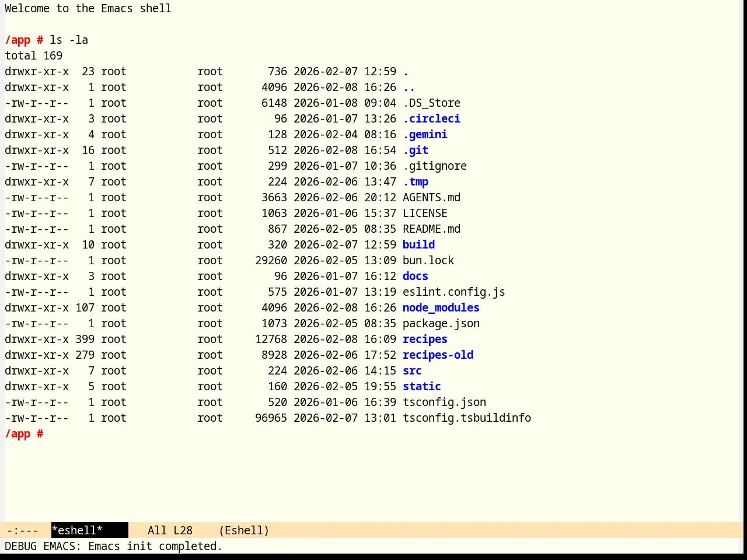747x560 pixels.
Task: Click the link count 399
Action: pos(85,339)
